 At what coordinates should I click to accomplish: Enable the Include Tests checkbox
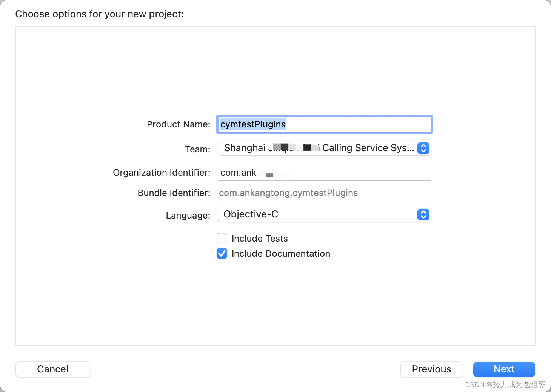pyautogui.click(x=222, y=238)
